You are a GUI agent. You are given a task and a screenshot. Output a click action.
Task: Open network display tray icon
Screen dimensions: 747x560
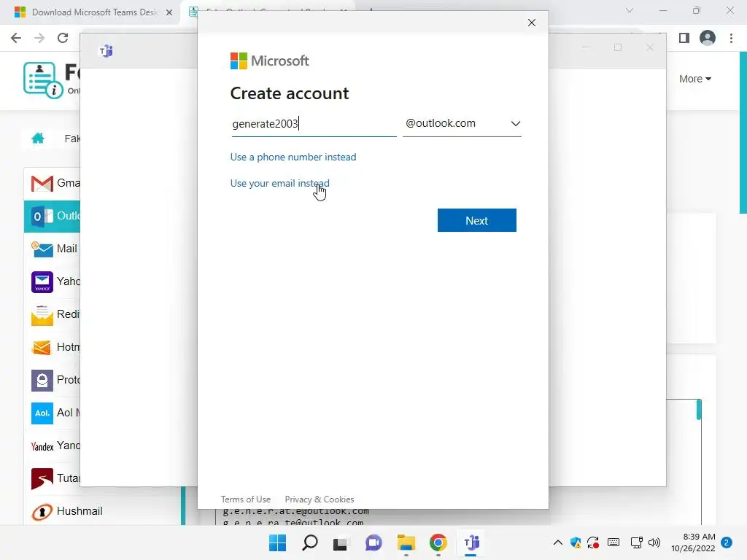(x=636, y=542)
